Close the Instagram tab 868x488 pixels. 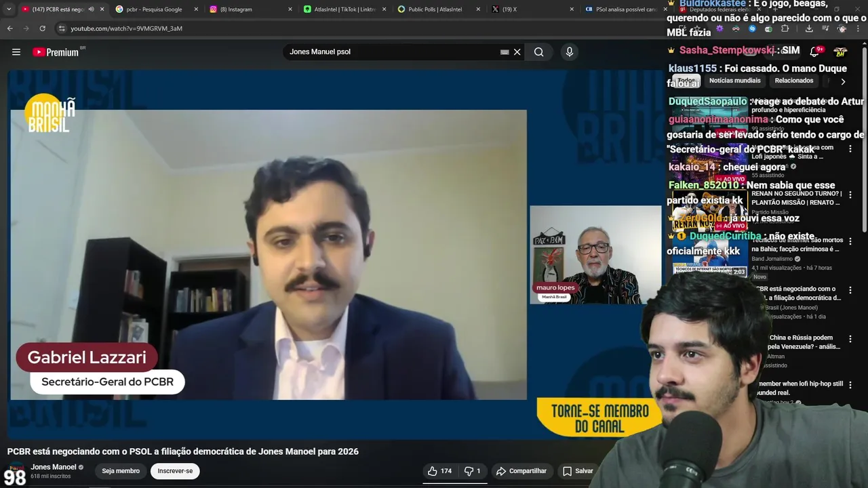[290, 9]
